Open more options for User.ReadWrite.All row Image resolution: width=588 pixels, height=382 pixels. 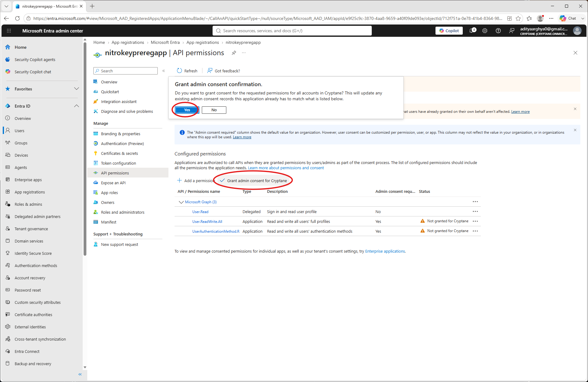click(475, 221)
